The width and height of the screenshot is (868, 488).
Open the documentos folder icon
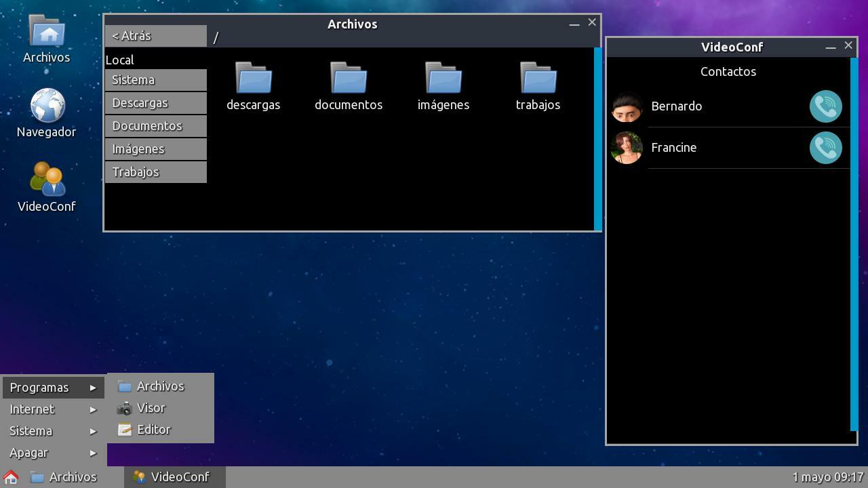pyautogui.click(x=349, y=79)
